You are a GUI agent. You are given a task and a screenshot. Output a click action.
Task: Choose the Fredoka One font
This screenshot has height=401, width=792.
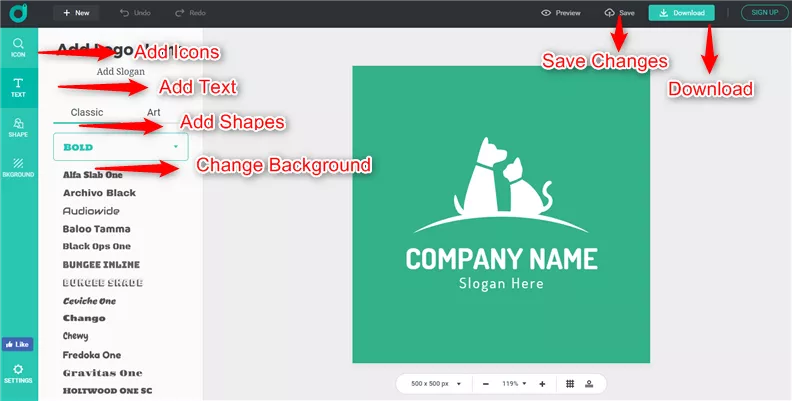[91, 355]
